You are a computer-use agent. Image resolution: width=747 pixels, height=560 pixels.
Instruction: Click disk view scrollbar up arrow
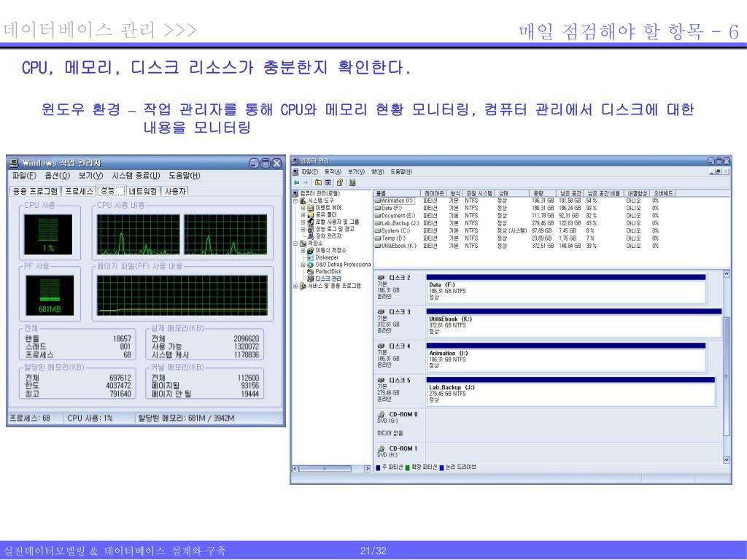[x=727, y=274]
